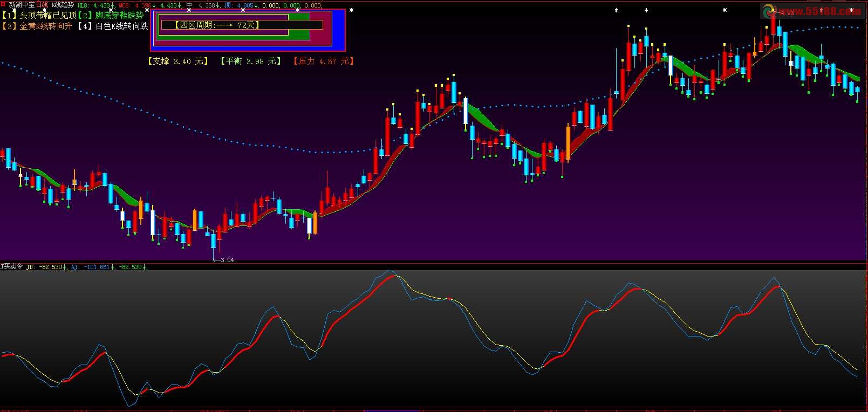
Task: Click the white plus marker at chart top
Action: pyautogui.click(x=646, y=10)
